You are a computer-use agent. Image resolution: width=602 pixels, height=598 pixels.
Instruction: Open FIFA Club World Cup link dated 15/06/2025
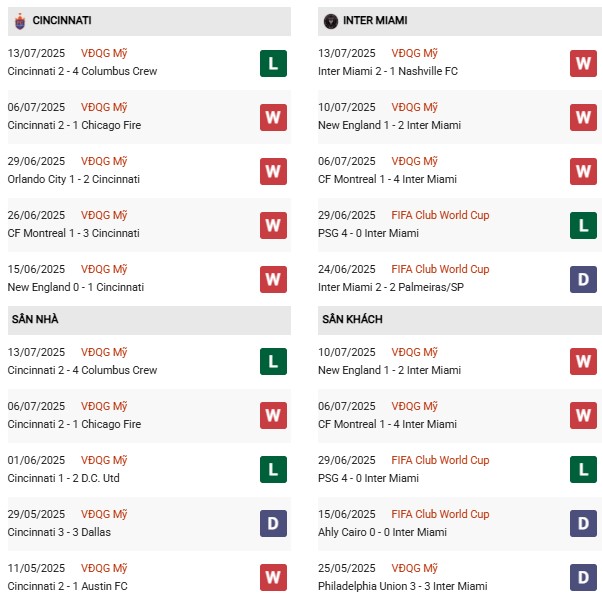[x=440, y=514]
